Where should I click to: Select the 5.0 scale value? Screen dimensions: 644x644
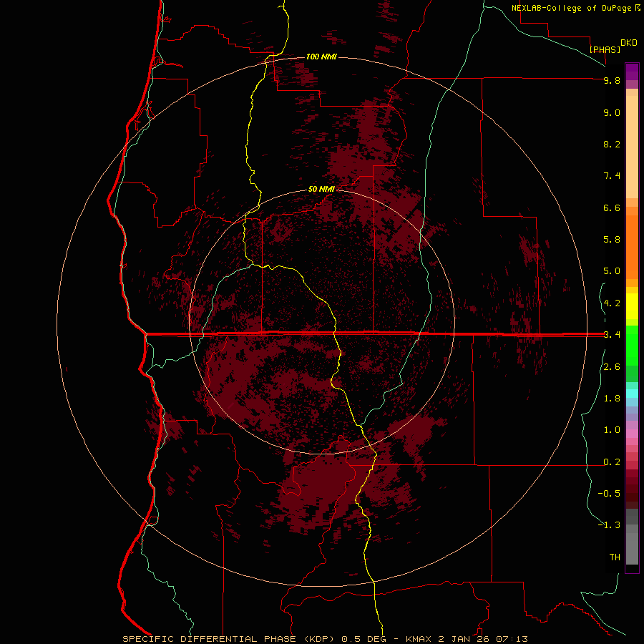tap(612, 271)
